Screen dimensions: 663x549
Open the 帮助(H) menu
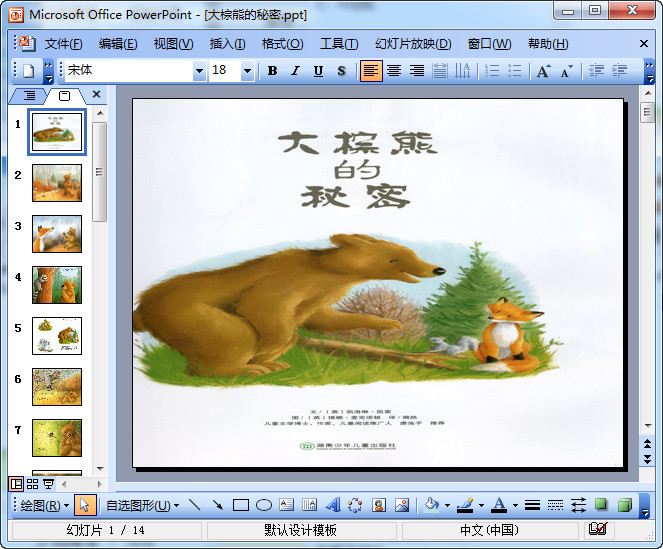pos(548,44)
